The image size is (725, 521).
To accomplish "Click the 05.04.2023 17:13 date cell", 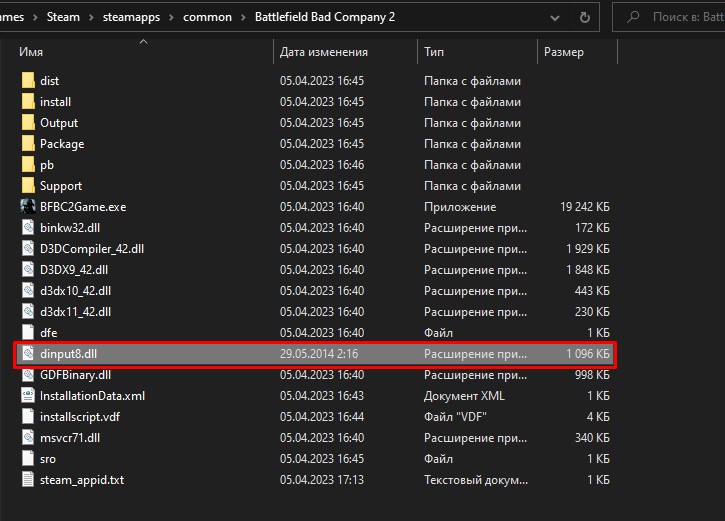I will point(322,480).
